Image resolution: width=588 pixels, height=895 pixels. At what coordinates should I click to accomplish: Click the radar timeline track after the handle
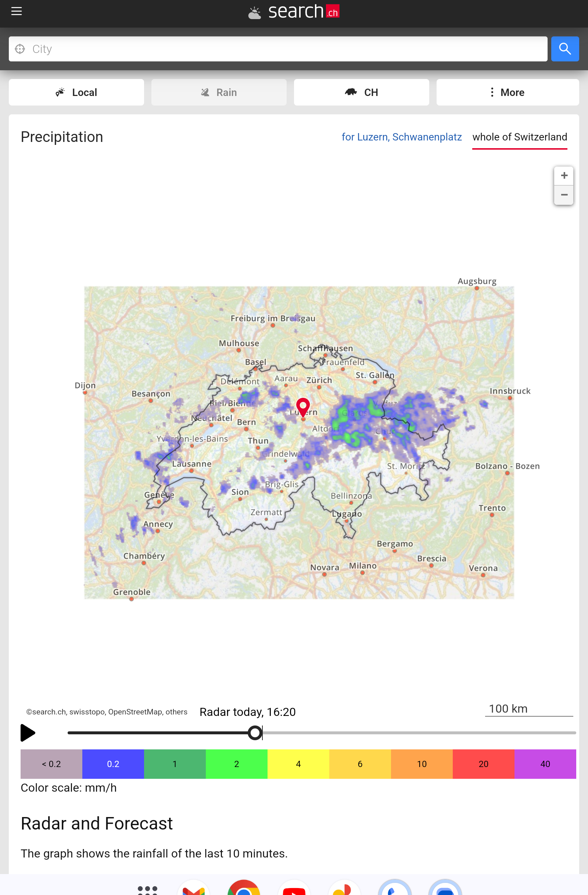click(x=419, y=732)
